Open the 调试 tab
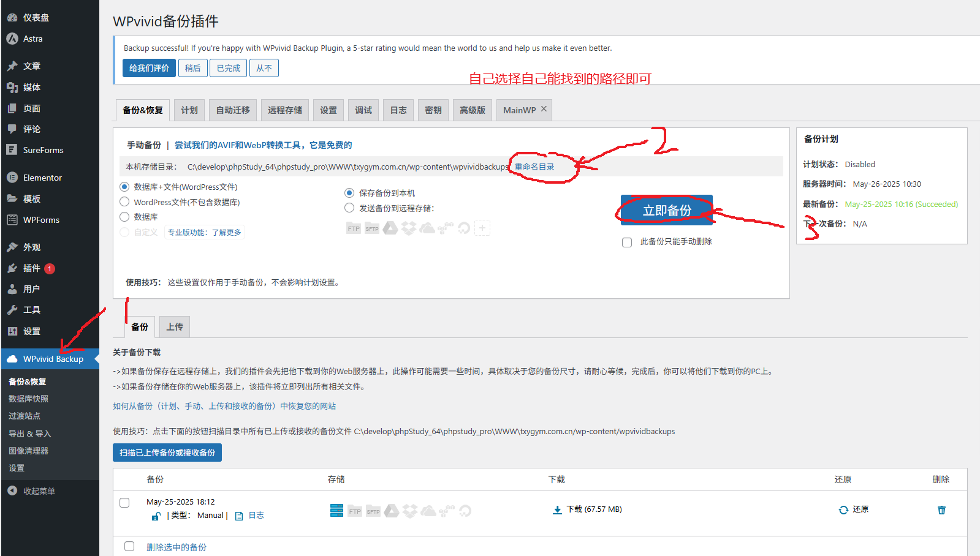This screenshot has height=556, width=980. [x=363, y=110]
